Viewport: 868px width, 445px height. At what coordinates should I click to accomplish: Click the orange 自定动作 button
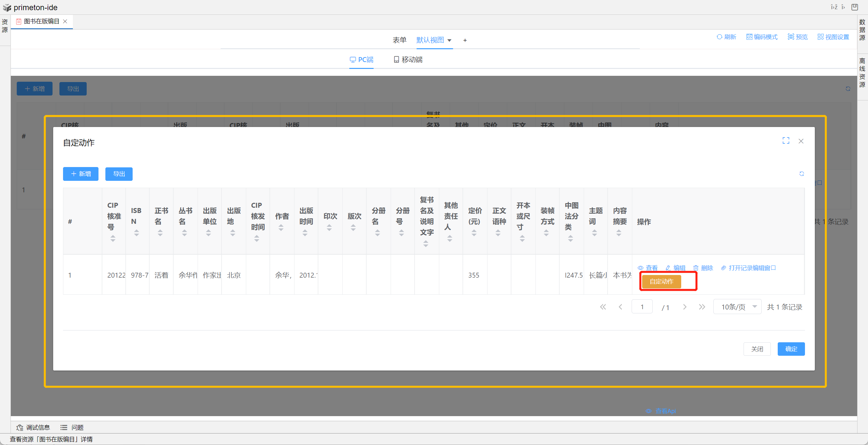point(661,281)
